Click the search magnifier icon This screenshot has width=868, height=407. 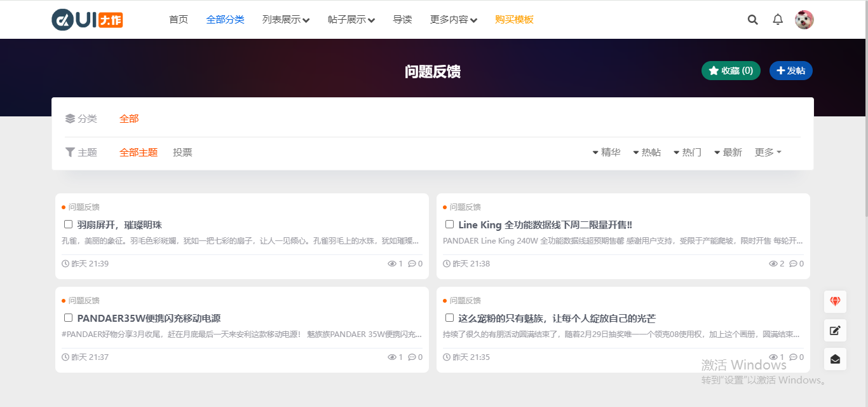[x=753, y=20]
